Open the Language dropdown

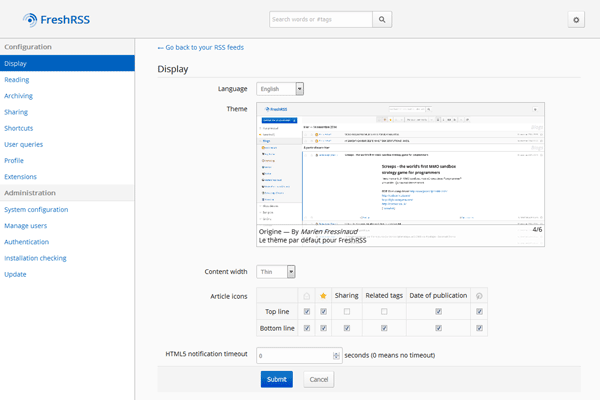(280, 89)
